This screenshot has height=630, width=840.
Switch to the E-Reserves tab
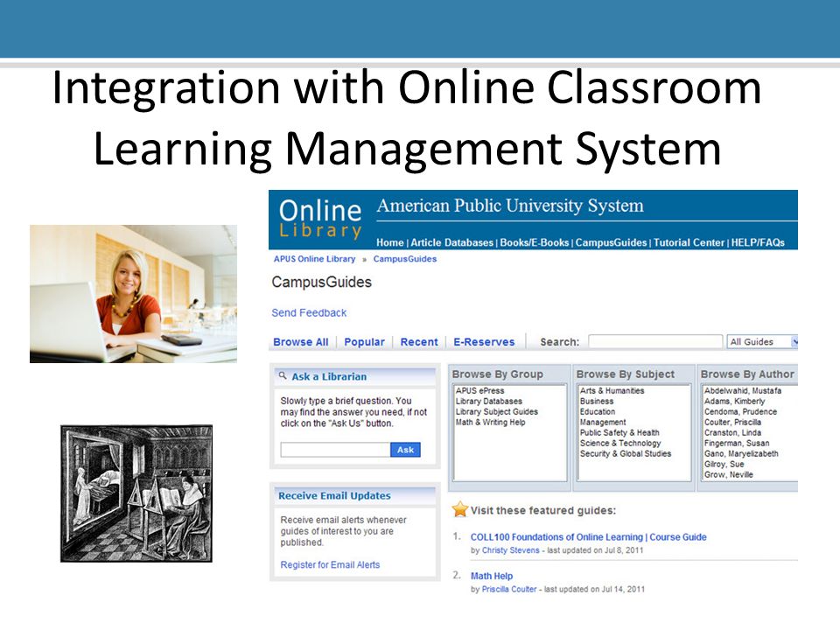[x=484, y=342]
